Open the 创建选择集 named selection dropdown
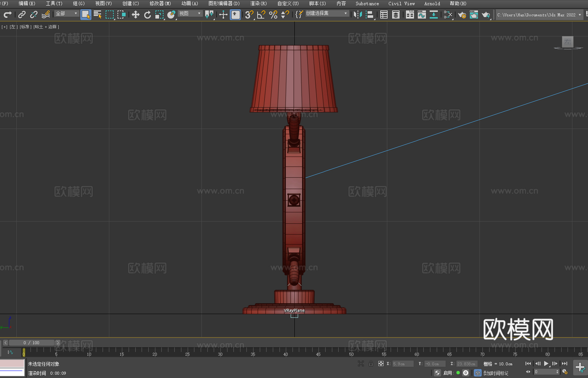588x378 pixels. (327, 13)
